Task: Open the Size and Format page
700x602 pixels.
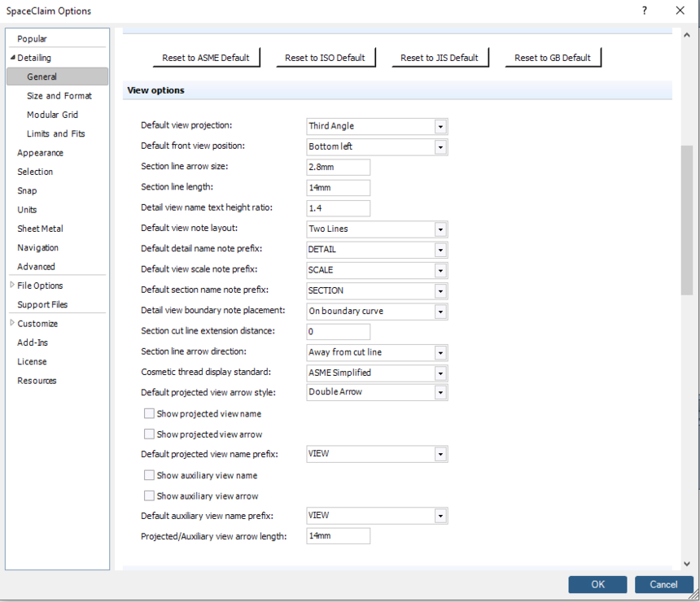Action: pos(59,95)
